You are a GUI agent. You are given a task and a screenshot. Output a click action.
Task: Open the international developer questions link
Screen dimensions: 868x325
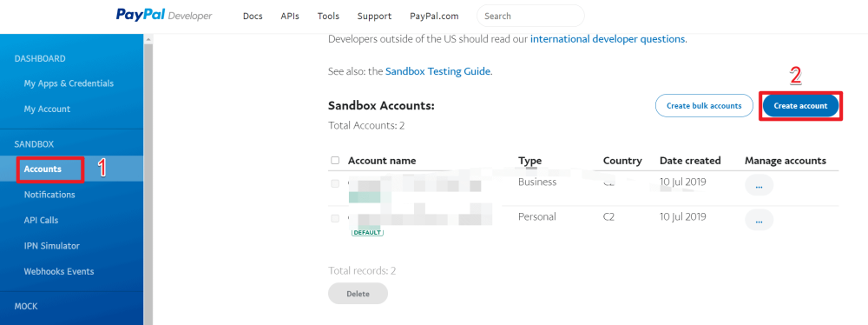608,39
